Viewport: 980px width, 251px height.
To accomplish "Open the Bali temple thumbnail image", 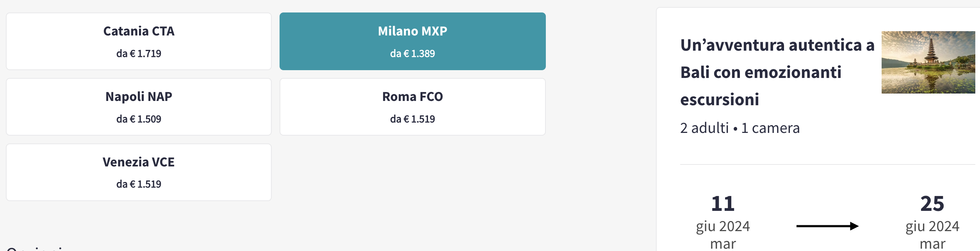I will click(928, 62).
